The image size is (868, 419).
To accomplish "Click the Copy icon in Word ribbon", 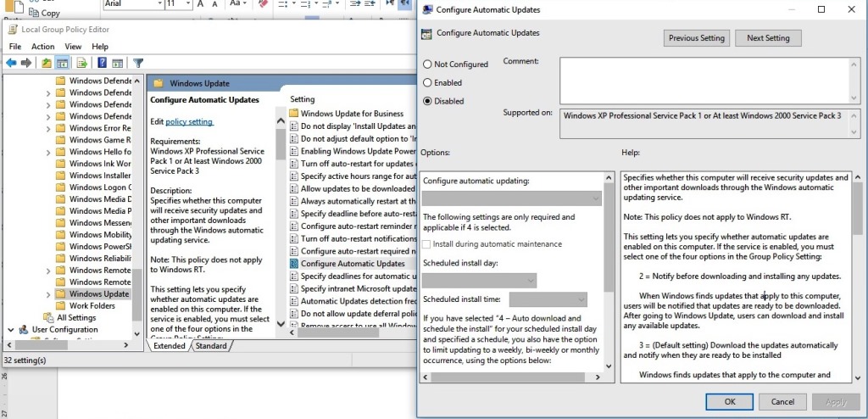I will point(33,12).
